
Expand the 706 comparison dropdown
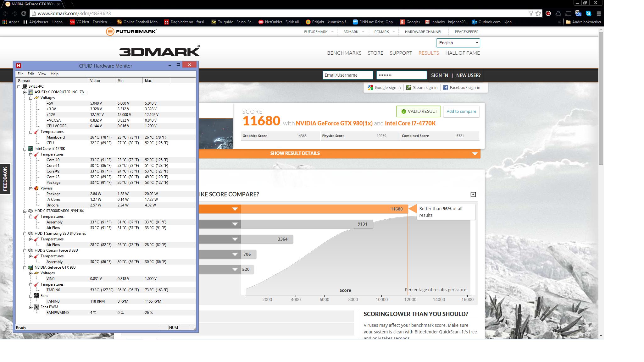click(x=235, y=254)
